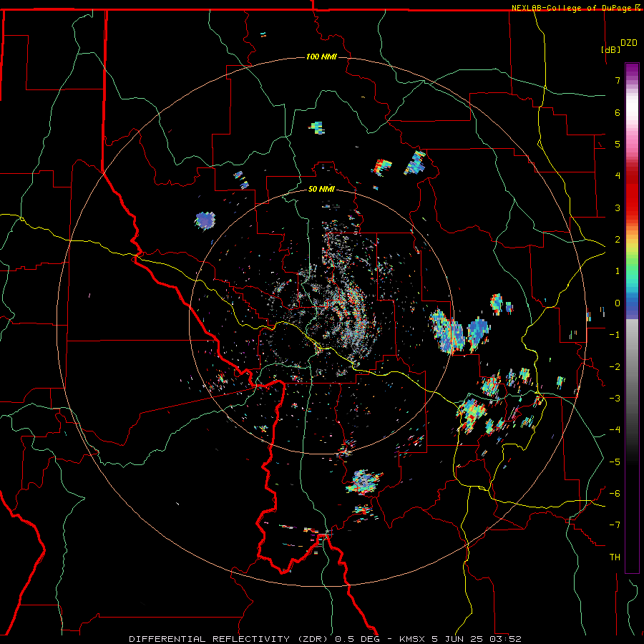Click the -4 dB scale label
The width and height of the screenshot is (644, 644).
coord(615,429)
